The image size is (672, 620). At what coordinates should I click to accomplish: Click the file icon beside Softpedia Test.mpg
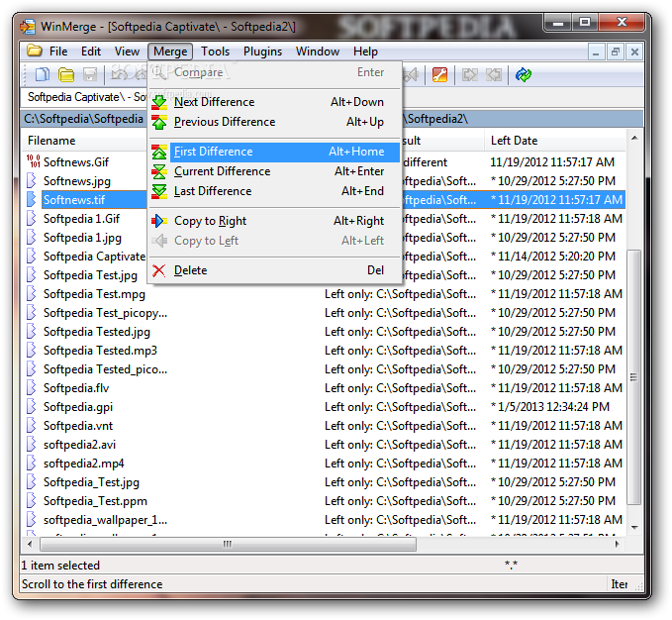pos(32,294)
